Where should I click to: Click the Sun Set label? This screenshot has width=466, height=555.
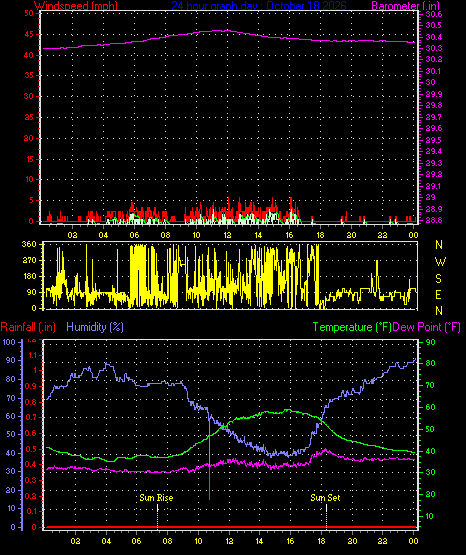pyautogui.click(x=325, y=498)
